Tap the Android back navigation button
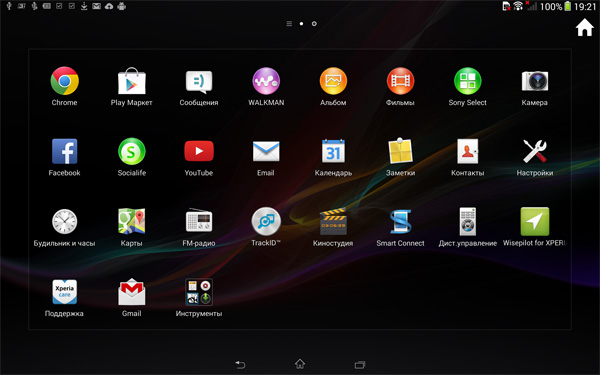 (240, 364)
